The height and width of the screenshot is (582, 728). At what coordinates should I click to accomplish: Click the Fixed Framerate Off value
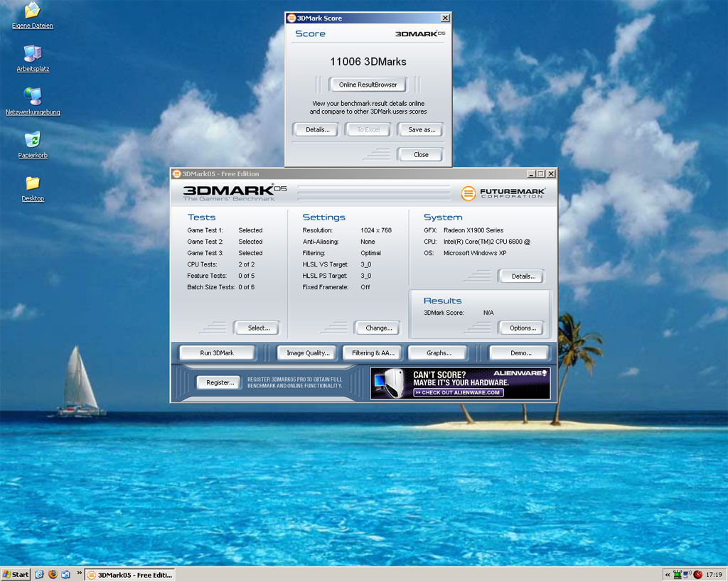pos(365,287)
